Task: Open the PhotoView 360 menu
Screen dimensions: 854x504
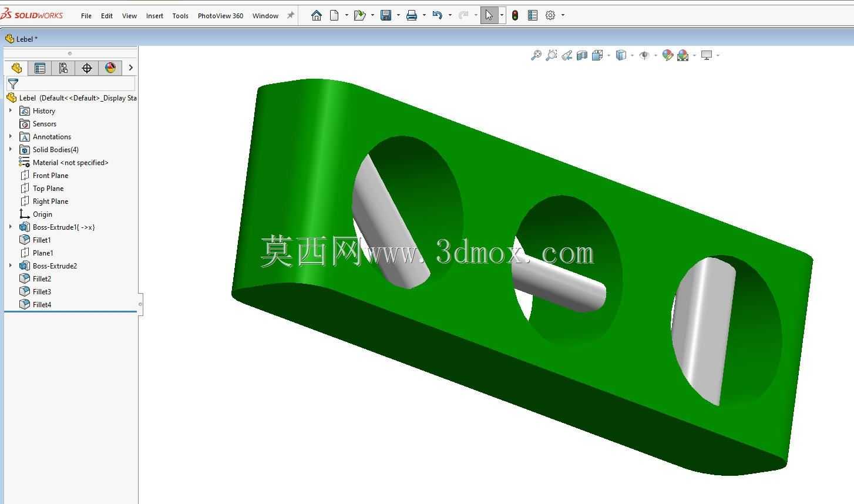Action: (x=220, y=16)
